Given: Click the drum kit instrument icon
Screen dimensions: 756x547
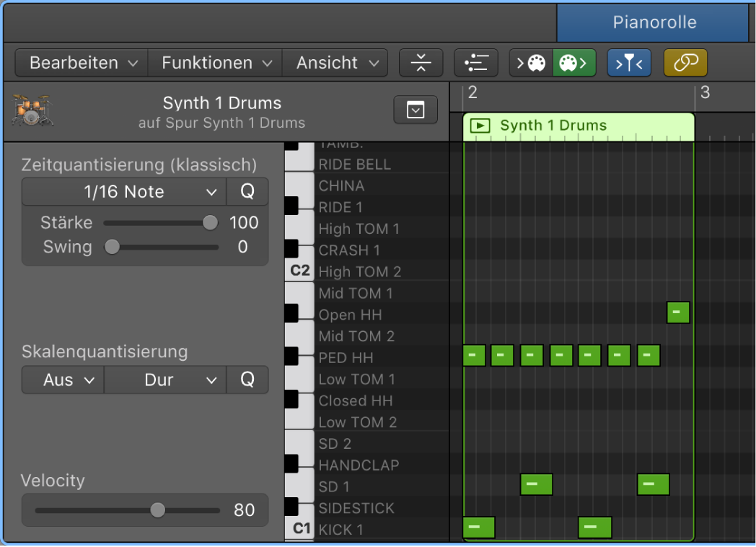Looking at the screenshot, I should pyautogui.click(x=32, y=111).
